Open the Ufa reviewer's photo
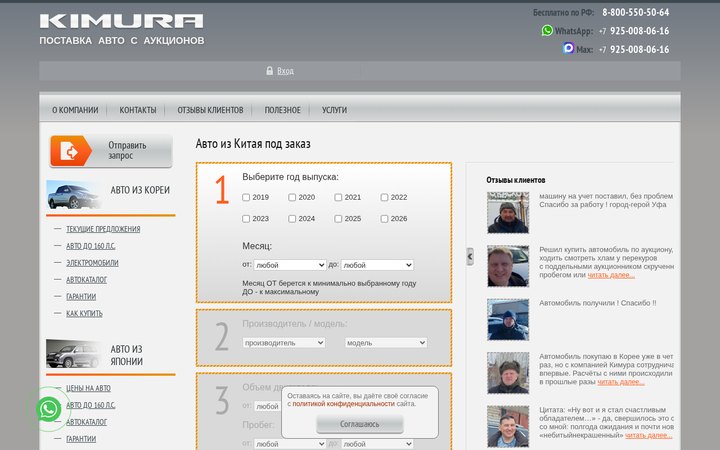The height and width of the screenshot is (450, 720). click(x=508, y=213)
